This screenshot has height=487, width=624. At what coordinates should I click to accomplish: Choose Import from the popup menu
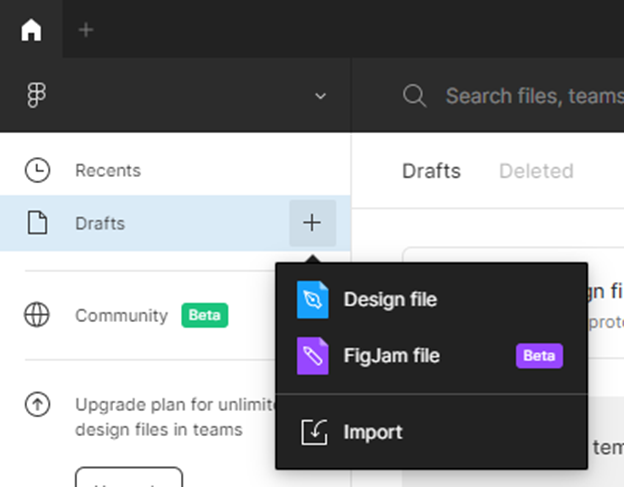click(x=431, y=432)
